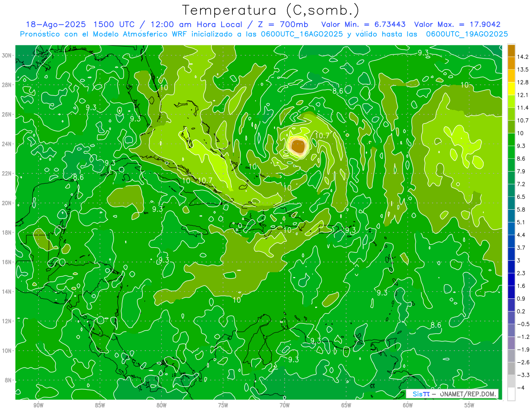
Task: Click the '0.9' color scale value
Action: tap(521, 298)
